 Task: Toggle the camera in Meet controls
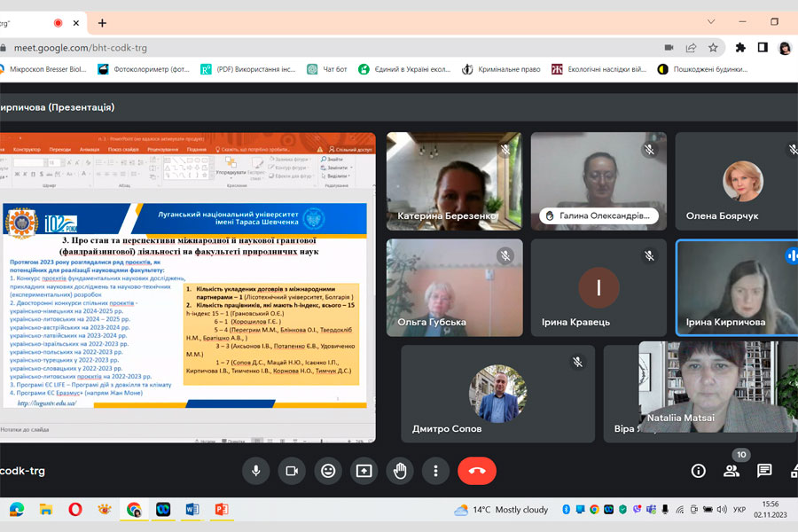point(292,471)
